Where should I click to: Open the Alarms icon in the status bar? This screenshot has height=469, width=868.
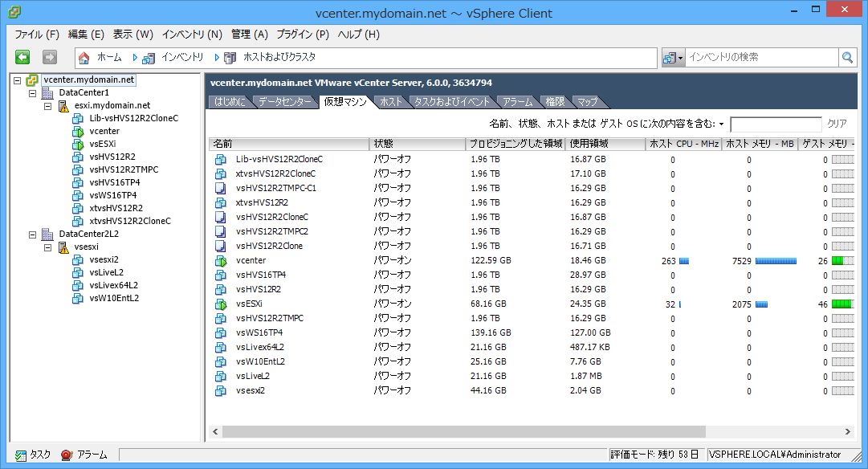(x=67, y=455)
